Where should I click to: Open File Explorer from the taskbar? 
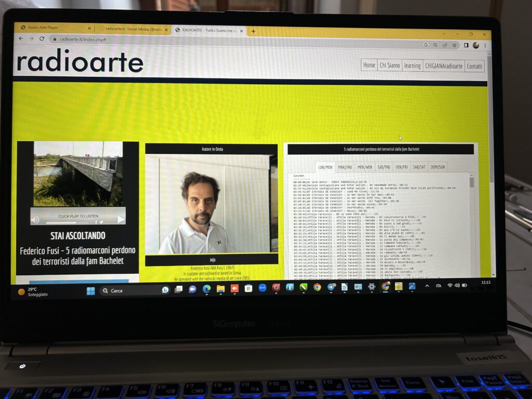(220, 289)
